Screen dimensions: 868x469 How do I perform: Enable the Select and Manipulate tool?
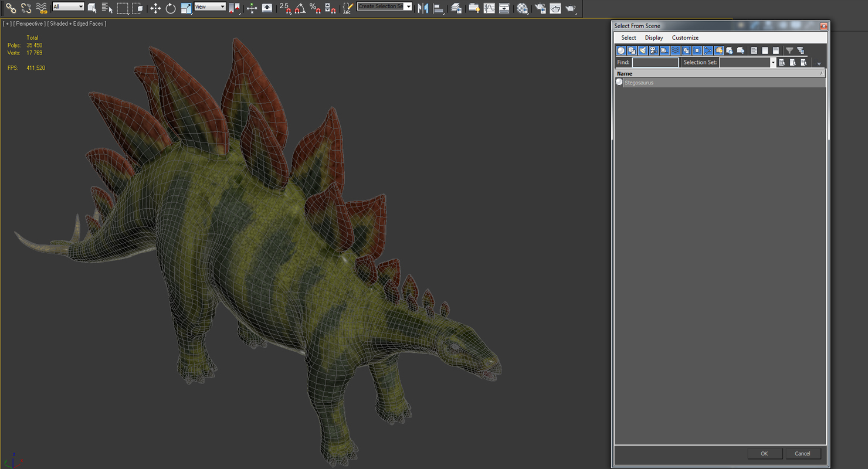pyautogui.click(x=252, y=8)
